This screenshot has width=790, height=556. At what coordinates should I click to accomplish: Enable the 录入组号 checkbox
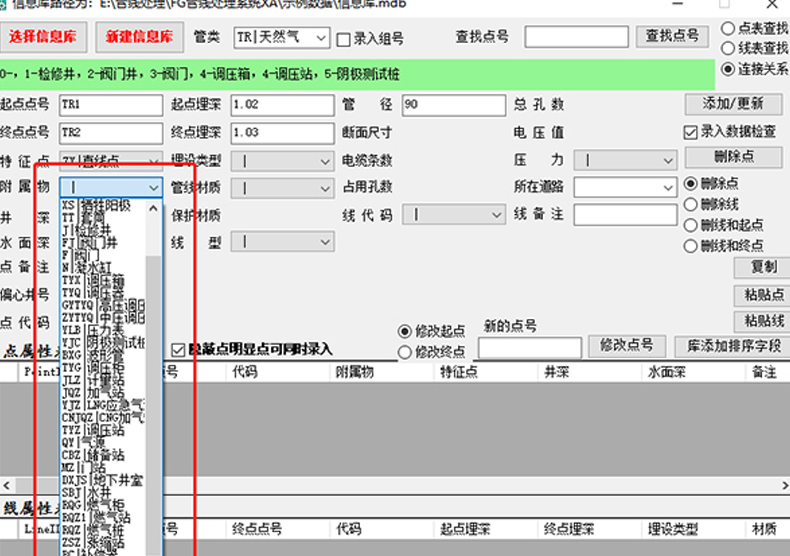click(x=344, y=40)
